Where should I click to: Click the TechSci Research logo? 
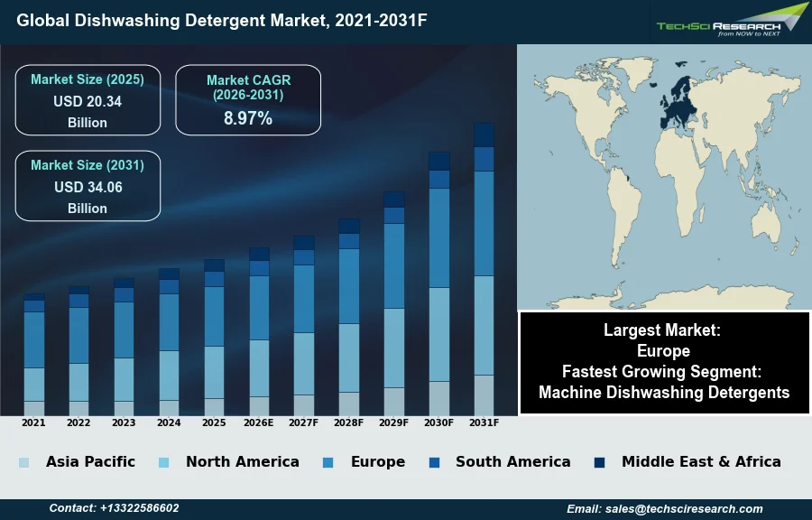731,22
